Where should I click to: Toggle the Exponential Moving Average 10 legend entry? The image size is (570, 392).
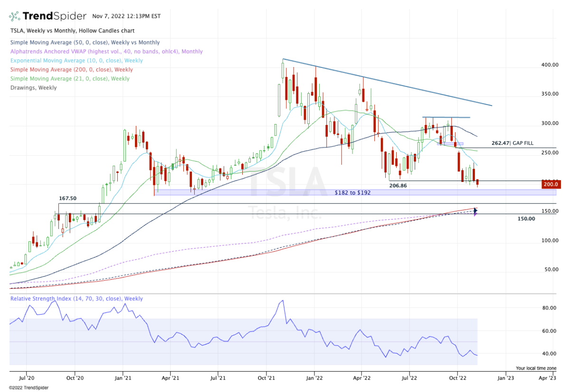pyautogui.click(x=76, y=61)
